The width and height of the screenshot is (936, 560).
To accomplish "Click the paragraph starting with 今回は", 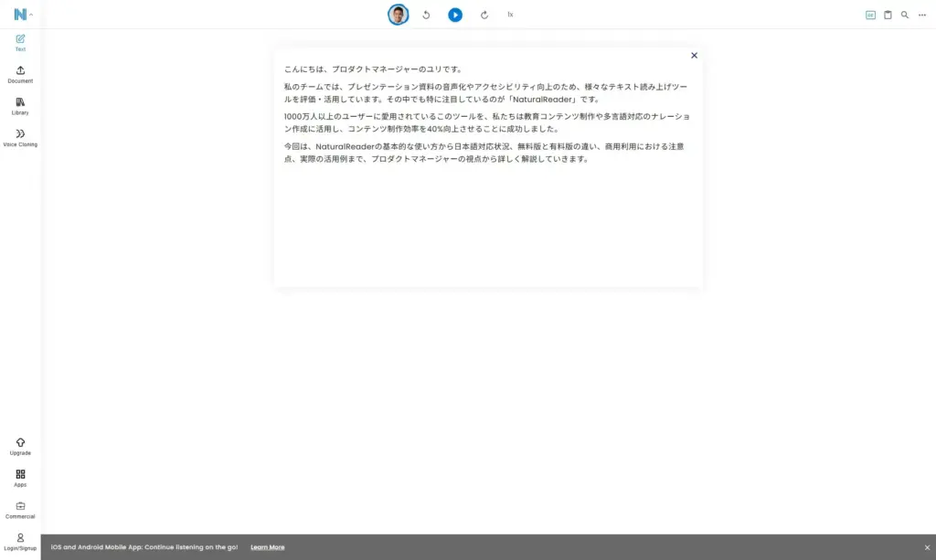I will [484, 153].
